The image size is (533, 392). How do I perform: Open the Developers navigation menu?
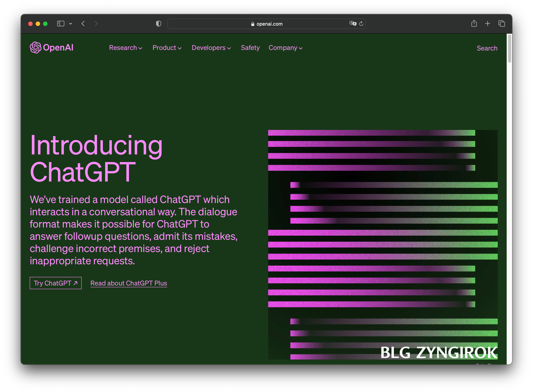coord(211,48)
